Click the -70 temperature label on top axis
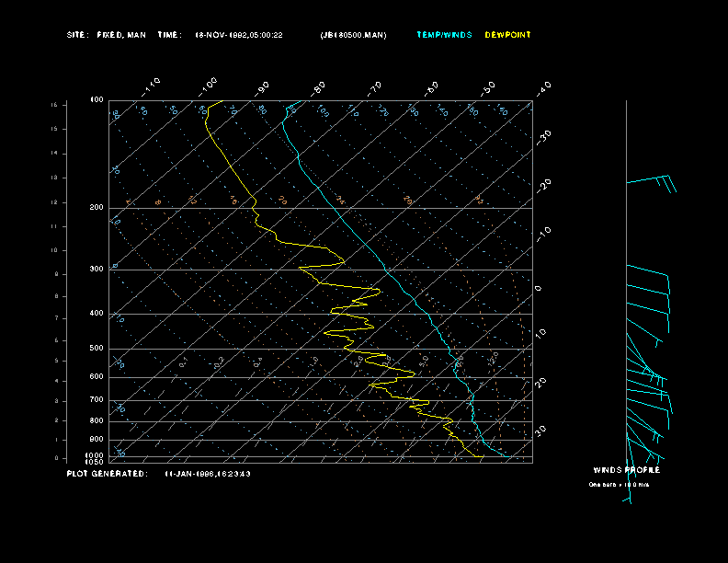Viewport: 728px width, 563px height. (375, 88)
